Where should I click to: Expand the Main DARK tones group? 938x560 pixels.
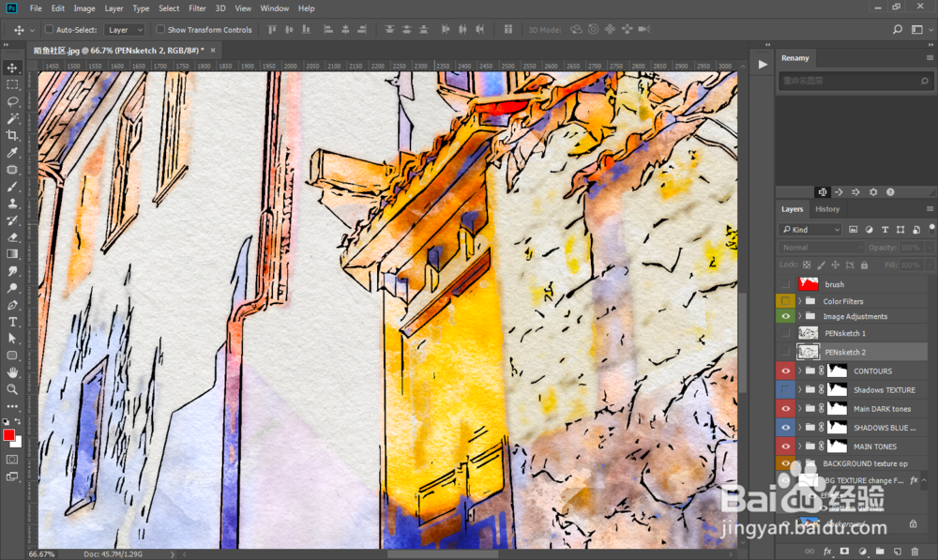point(800,409)
